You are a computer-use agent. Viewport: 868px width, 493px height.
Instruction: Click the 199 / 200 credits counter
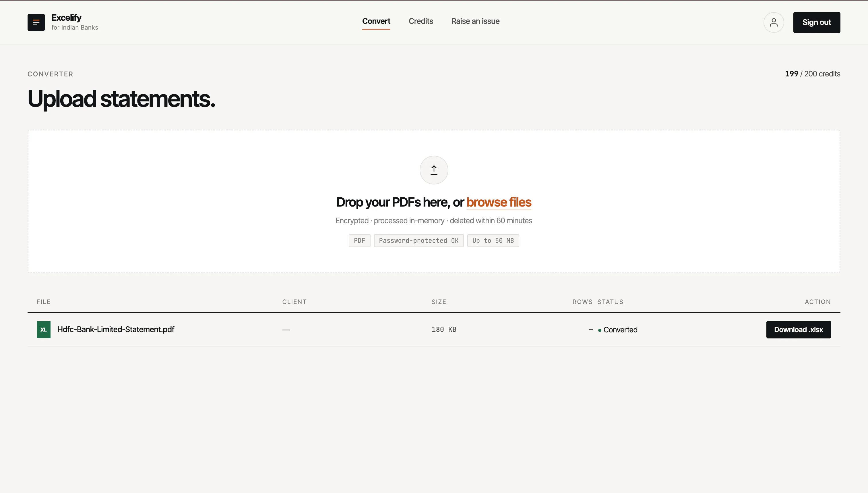tap(813, 74)
